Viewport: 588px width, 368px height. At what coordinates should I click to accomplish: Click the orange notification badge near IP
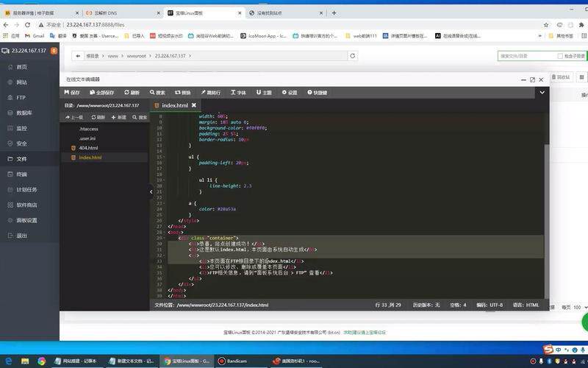tap(54, 51)
